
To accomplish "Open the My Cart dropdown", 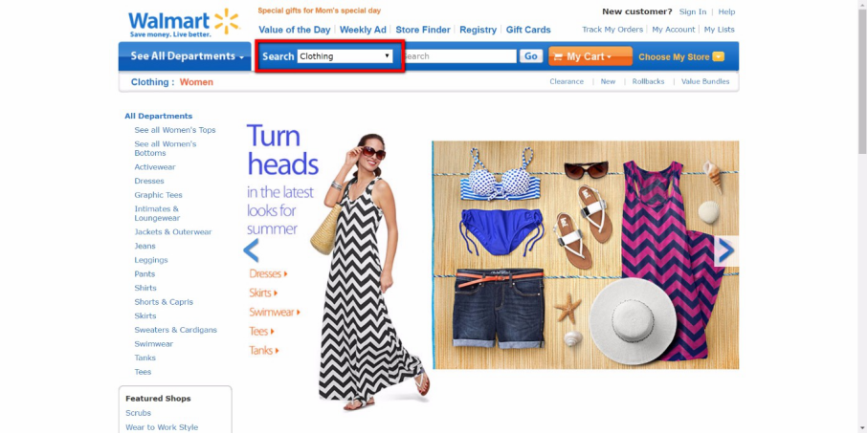I will pyautogui.click(x=590, y=56).
